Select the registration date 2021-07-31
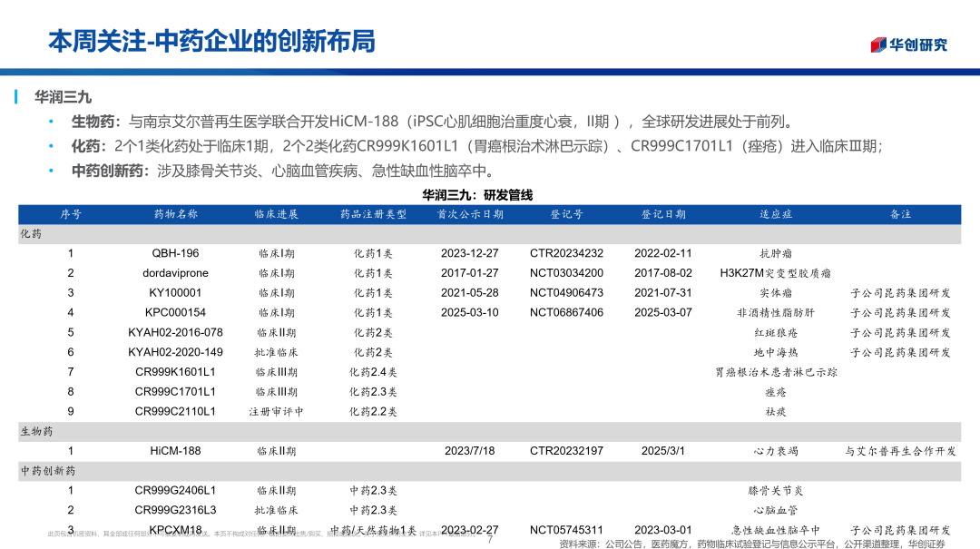Viewport: 980px width, 549px height. coord(663,292)
